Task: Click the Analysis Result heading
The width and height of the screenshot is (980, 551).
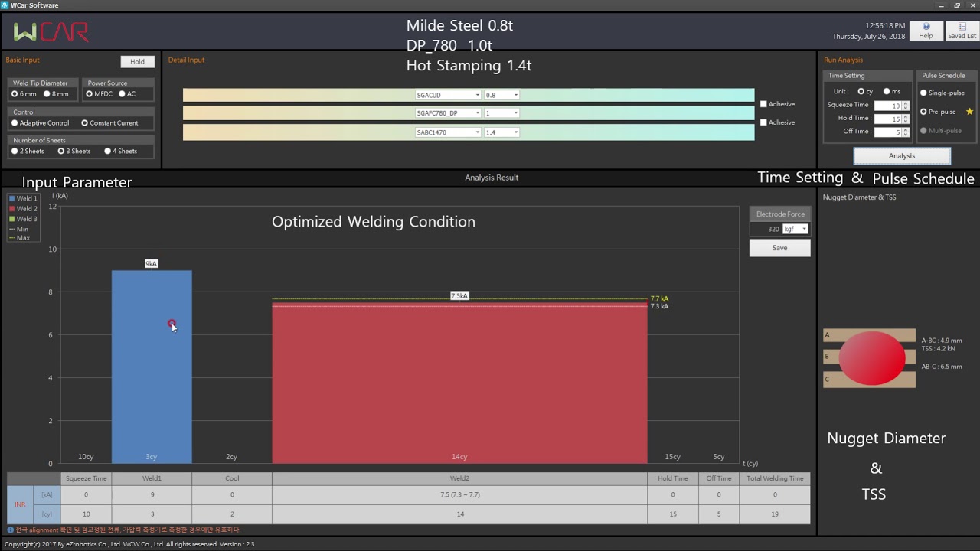Action: [492, 178]
